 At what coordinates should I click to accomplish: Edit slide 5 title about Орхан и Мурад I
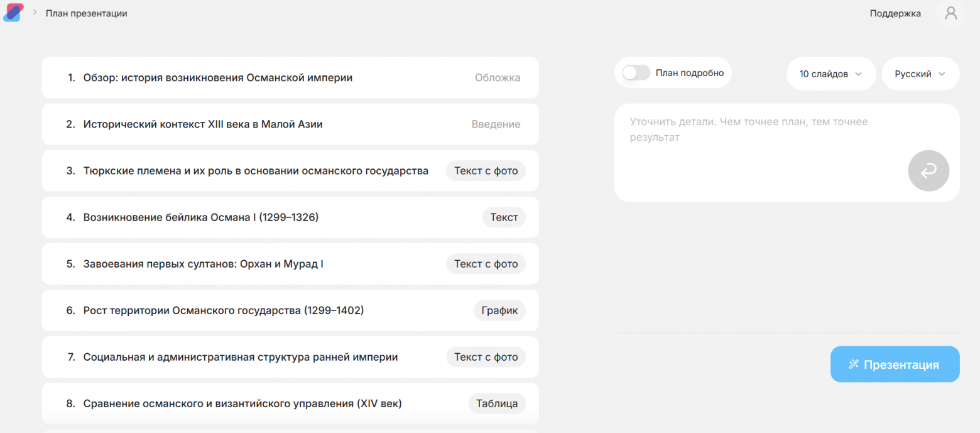[203, 264]
